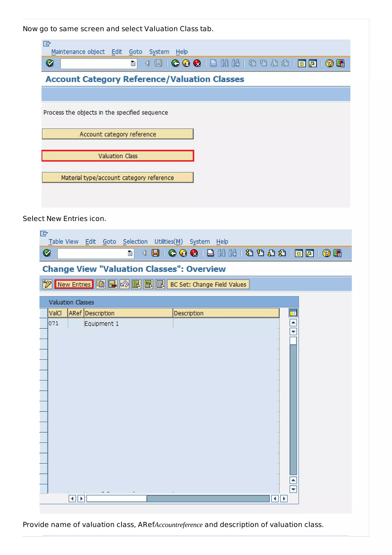This screenshot has width=392, height=555.
Task: Click the table scroll-up arrow under the settings icon
Action: pyautogui.click(x=293, y=323)
